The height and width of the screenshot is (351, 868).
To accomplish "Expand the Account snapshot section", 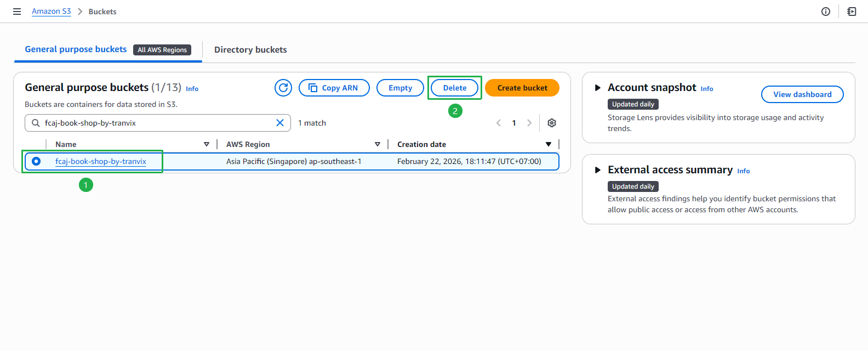I will pyautogui.click(x=598, y=88).
